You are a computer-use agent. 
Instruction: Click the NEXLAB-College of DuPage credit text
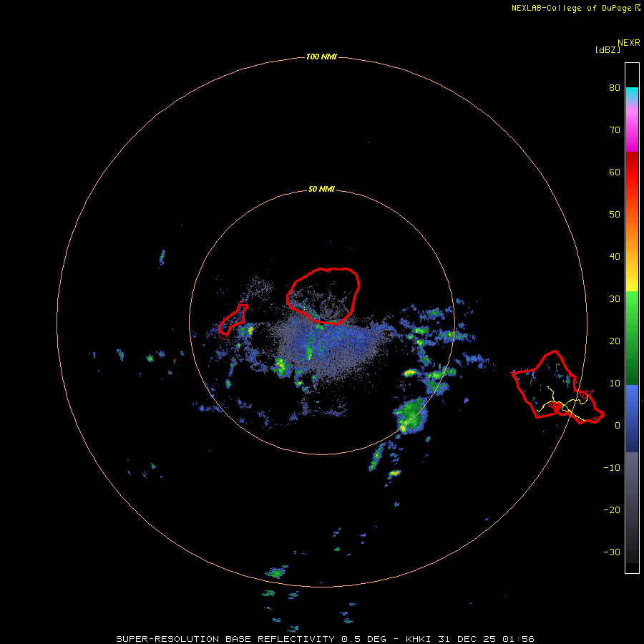[571, 8]
